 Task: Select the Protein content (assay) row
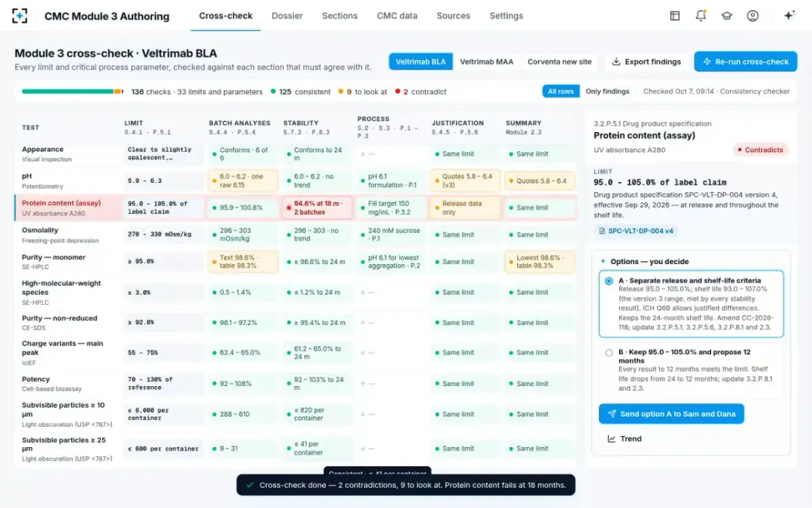(x=295, y=208)
